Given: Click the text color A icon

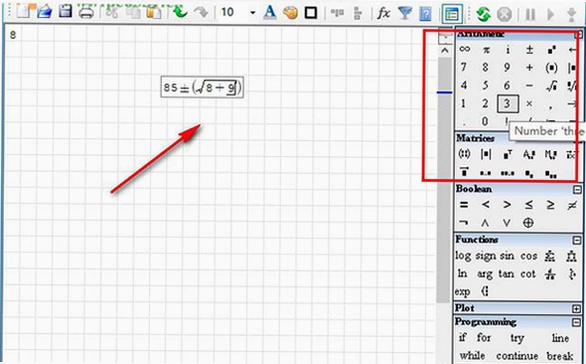Looking at the screenshot, I should pyautogui.click(x=269, y=12).
